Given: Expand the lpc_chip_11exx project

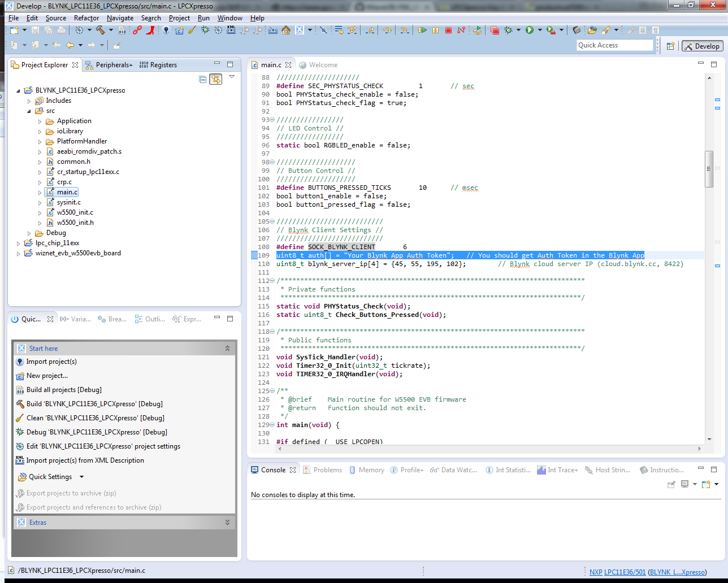Looking at the screenshot, I should 18,243.
